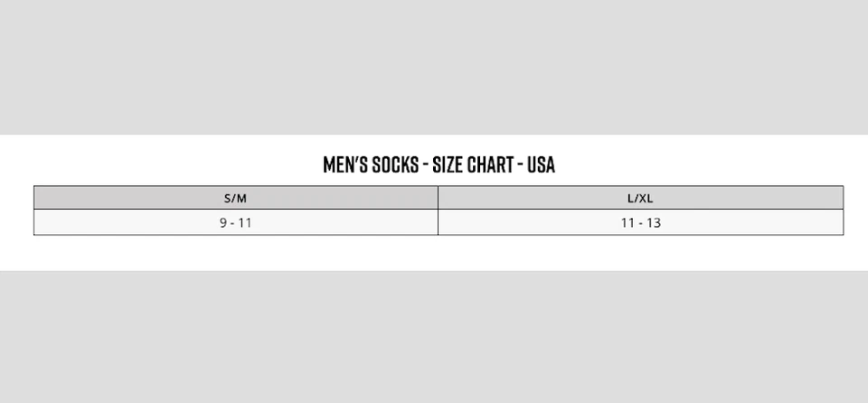The height and width of the screenshot is (403, 868).
Task: Click the number 11 under the S/M column
Action: point(245,222)
